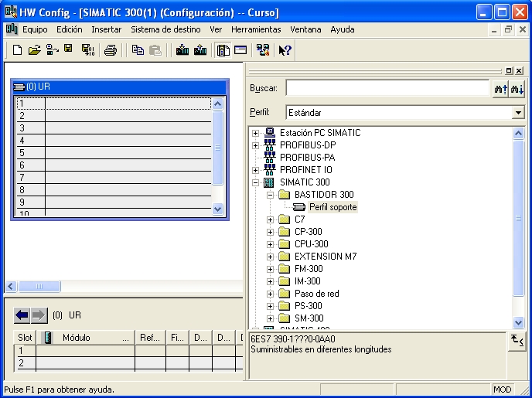
Task: Click the Download to module icon
Action: (182, 50)
